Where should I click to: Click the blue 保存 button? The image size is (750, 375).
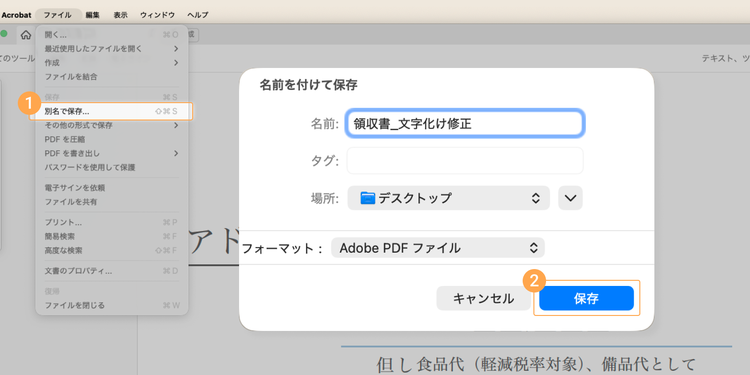(x=586, y=298)
